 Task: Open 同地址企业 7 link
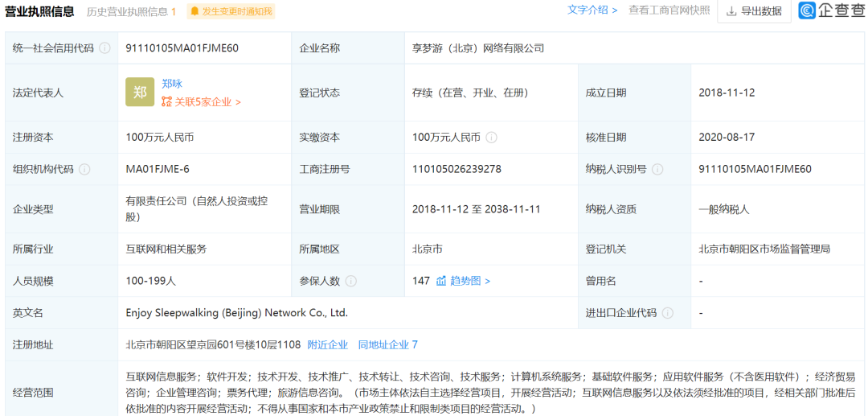click(x=388, y=344)
